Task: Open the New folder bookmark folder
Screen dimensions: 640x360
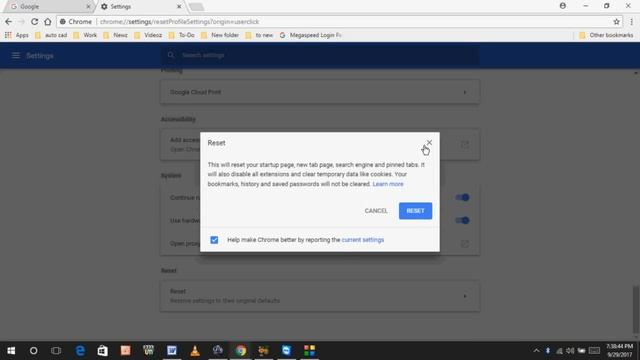Action: point(220,35)
